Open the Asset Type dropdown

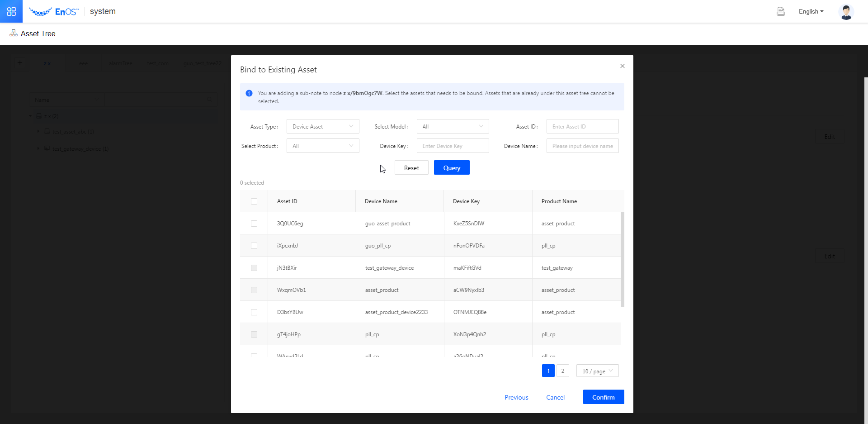tap(323, 127)
